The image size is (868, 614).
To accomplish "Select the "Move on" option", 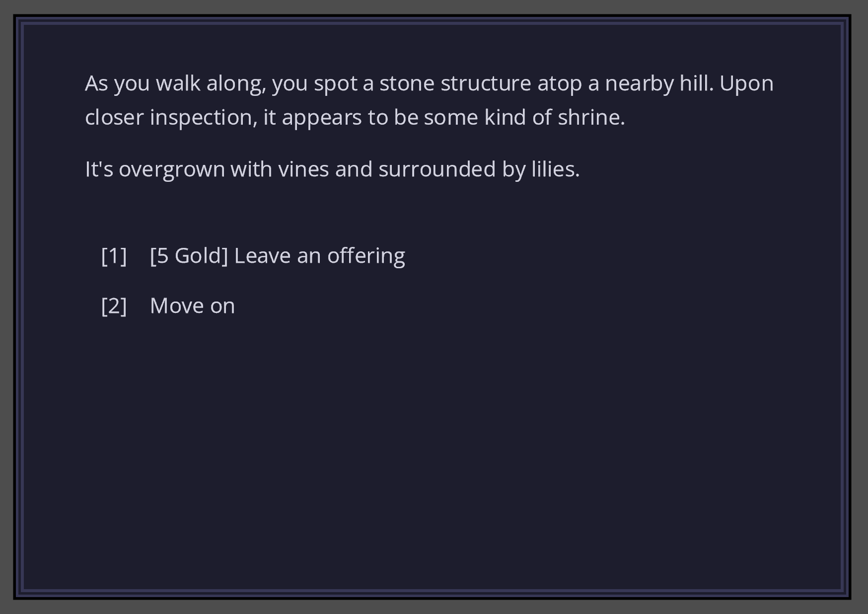I will pyautogui.click(x=192, y=306).
